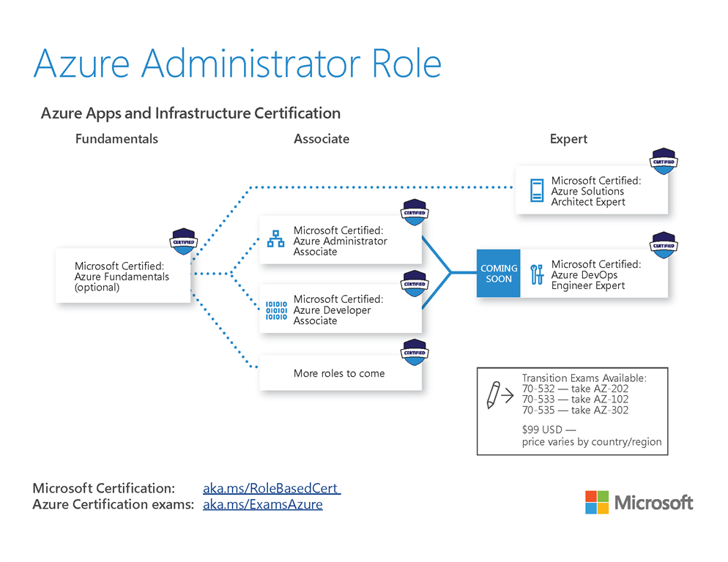Viewport: 728px width, 562px height.
Task: Click the Microsoft Certification: label
Action: (103, 488)
